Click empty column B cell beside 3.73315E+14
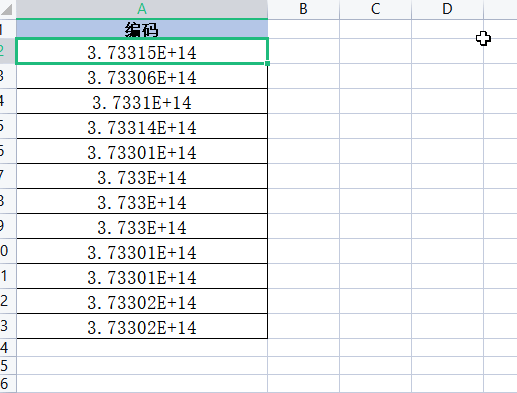This screenshot has width=517, height=393. click(x=304, y=51)
